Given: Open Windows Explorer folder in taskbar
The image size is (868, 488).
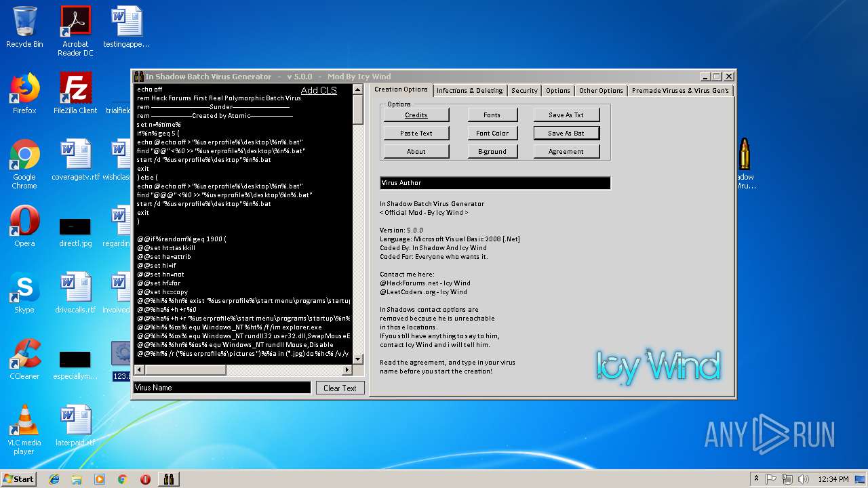Looking at the screenshot, I should click(x=77, y=479).
